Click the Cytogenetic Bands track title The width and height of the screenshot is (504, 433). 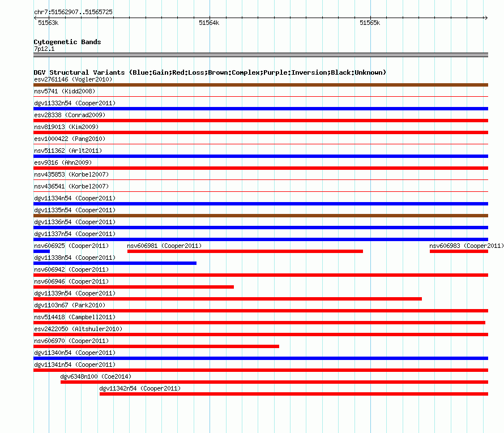pos(67,42)
